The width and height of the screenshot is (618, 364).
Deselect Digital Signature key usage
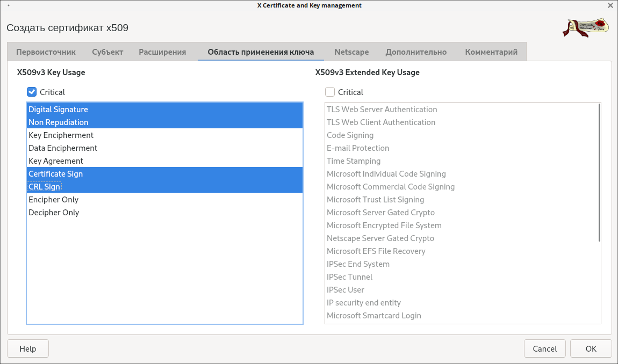[x=58, y=110]
